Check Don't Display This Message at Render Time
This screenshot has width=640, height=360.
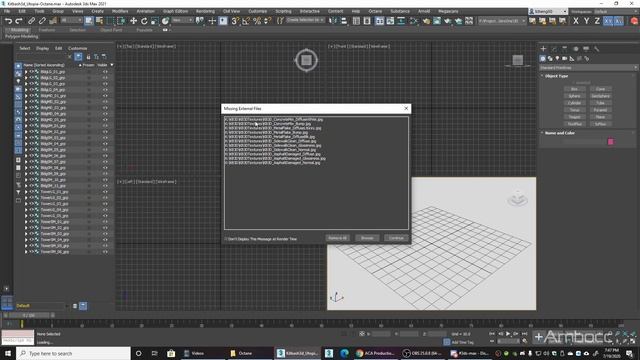[x=226, y=239]
